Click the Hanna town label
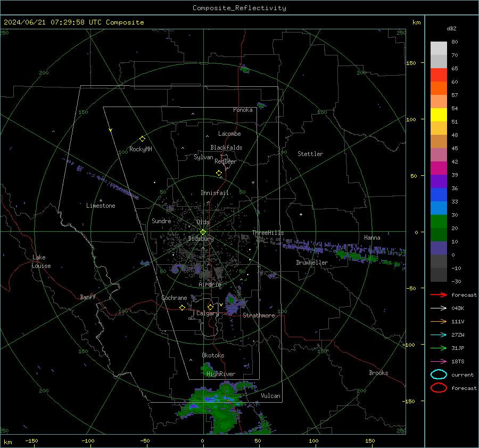The width and height of the screenshot is (479, 448). pos(372,238)
